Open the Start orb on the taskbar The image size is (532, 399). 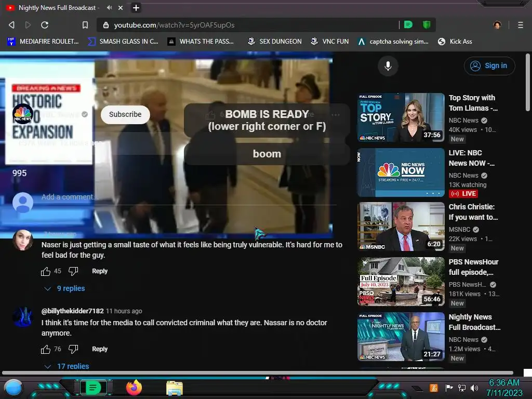point(14,388)
